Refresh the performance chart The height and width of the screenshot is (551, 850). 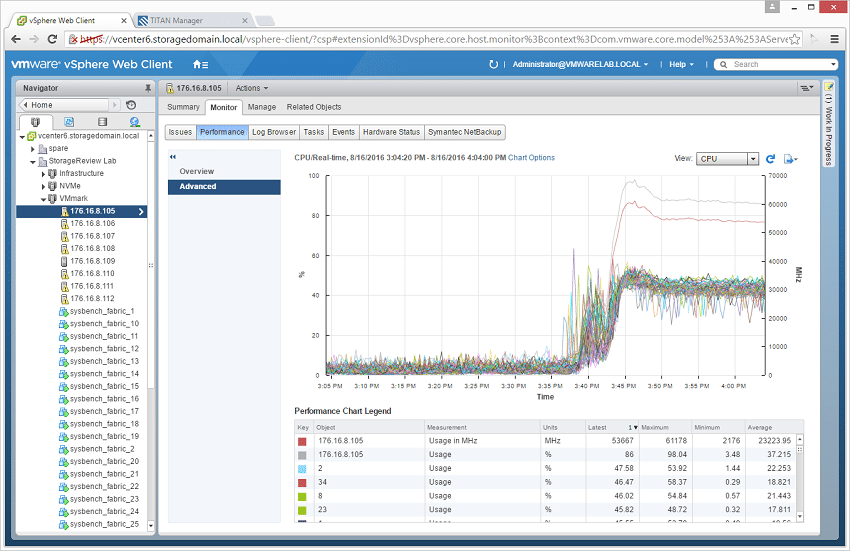(x=770, y=159)
